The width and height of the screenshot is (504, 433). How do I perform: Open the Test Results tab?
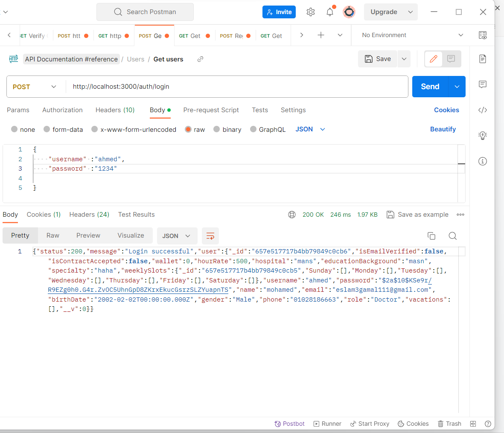coord(136,215)
